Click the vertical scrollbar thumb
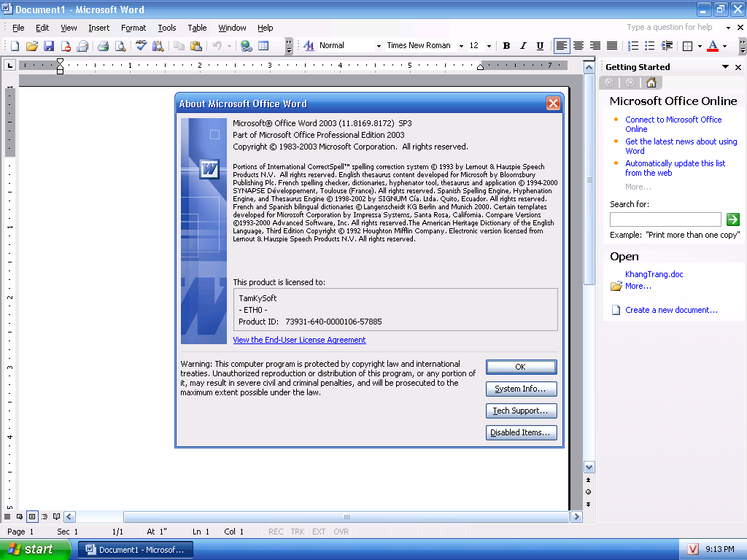747x560 pixels. (589, 179)
